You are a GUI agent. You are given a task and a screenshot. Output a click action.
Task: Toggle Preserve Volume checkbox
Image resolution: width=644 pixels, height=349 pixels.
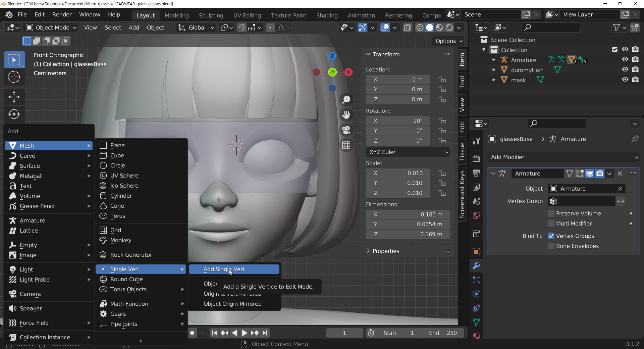coord(551,213)
